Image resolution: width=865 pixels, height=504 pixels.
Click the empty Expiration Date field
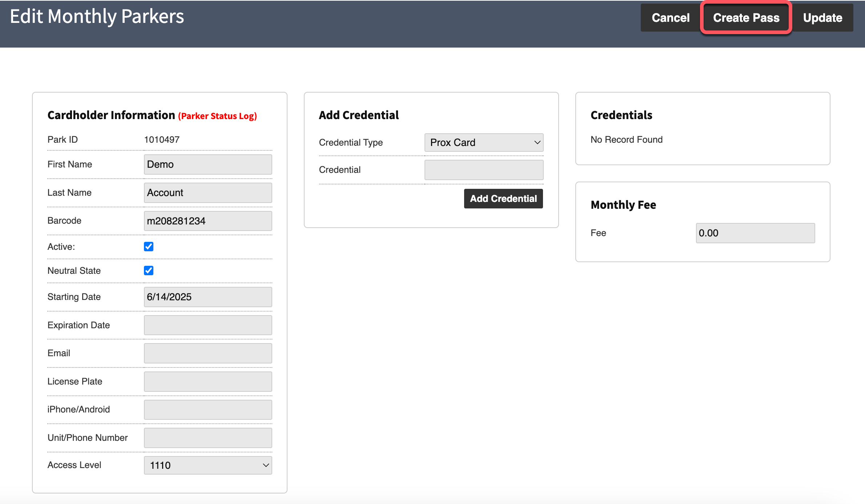(208, 325)
